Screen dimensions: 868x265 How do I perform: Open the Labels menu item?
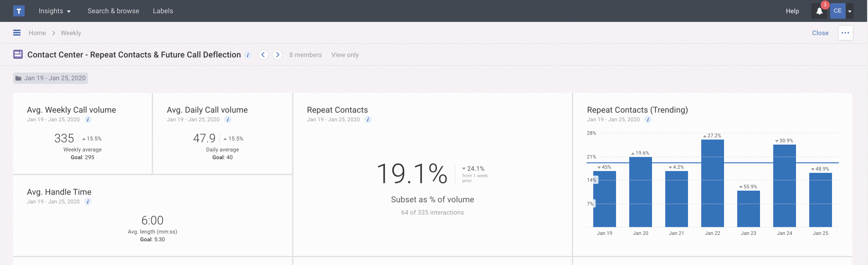(163, 11)
